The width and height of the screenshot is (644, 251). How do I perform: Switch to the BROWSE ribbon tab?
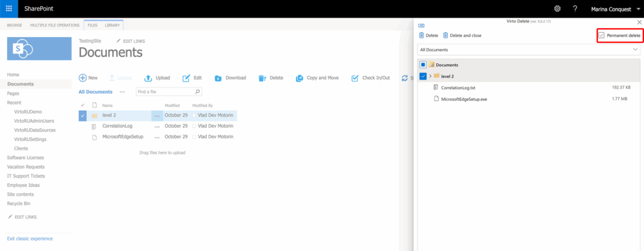pyautogui.click(x=14, y=25)
